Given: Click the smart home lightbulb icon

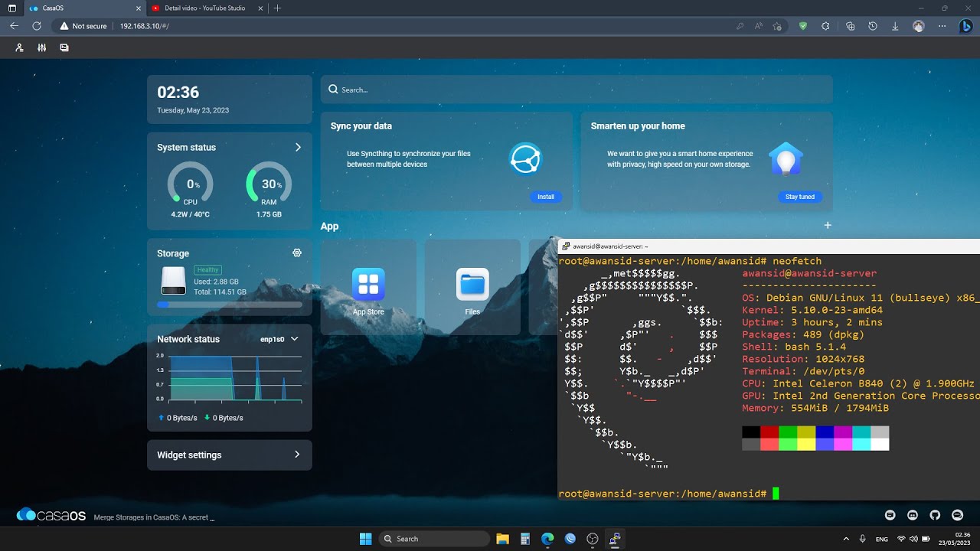Looking at the screenshot, I should [x=786, y=158].
